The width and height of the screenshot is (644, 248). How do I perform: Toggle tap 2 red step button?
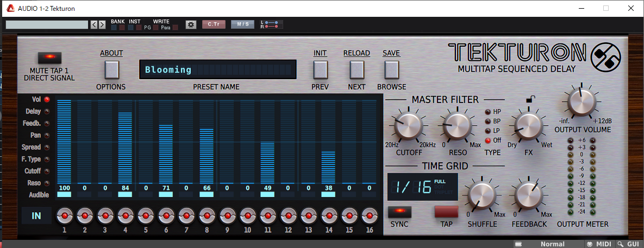pyautogui.click(x=85, y=215)
